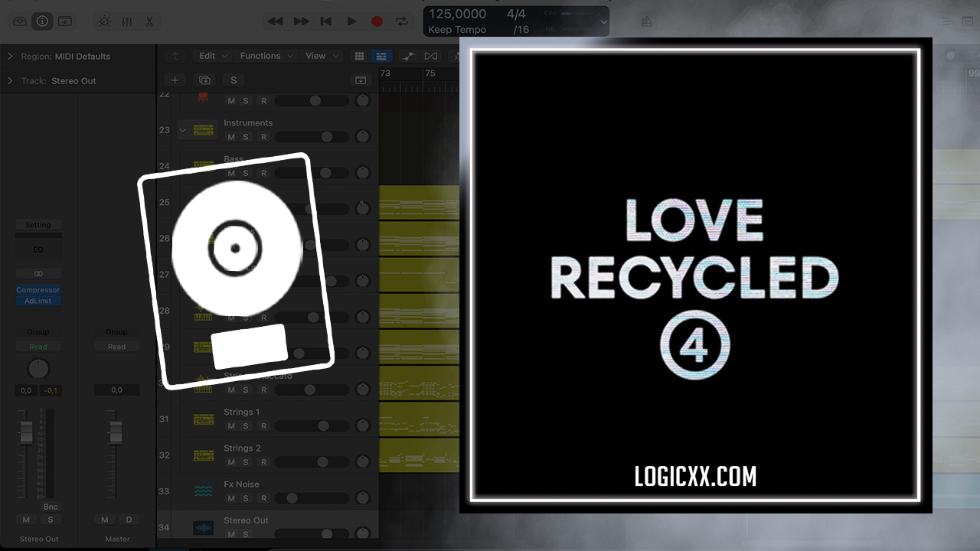Toggle global Solo S button
The width and height of the screenshot is (980, 551).
234,80
